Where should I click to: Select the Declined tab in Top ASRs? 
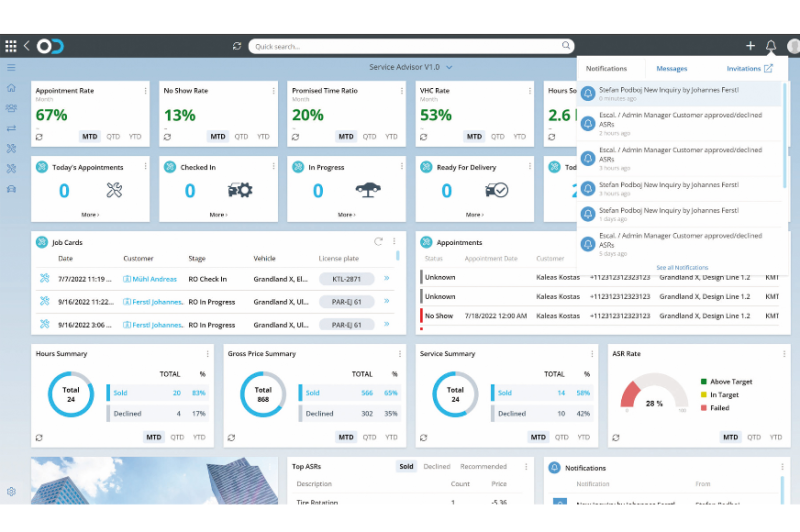click(x=436, y=467)
